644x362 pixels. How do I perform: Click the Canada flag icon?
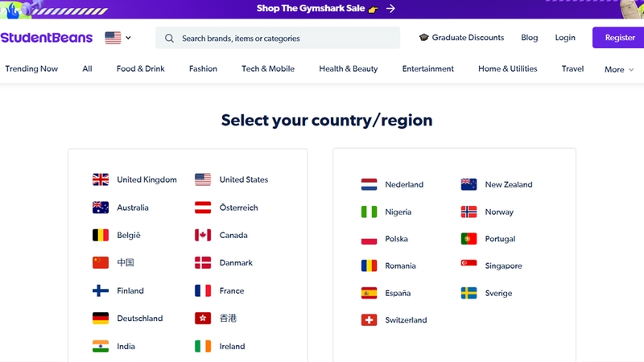click(203, 235)
